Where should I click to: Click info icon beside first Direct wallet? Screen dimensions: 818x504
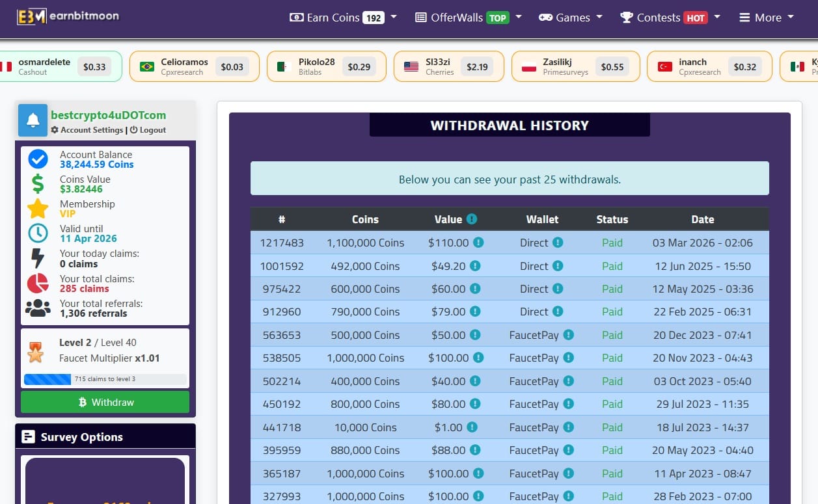558,243
